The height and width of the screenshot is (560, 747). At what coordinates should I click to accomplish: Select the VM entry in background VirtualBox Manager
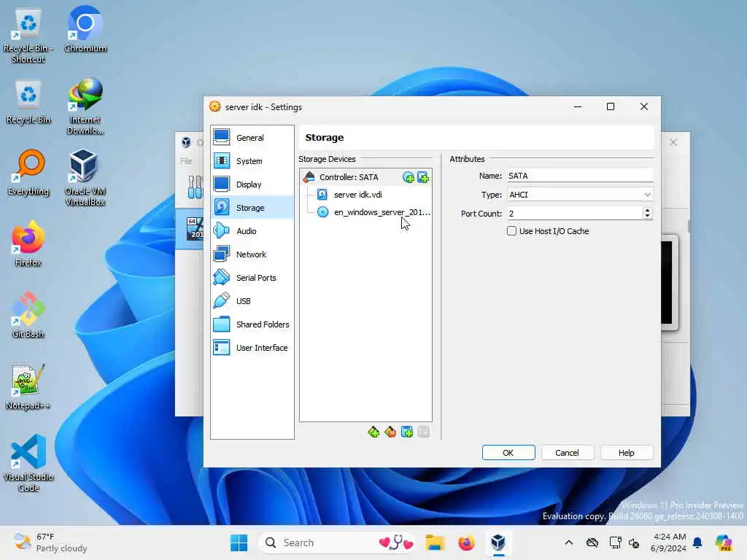coord(190,229)
